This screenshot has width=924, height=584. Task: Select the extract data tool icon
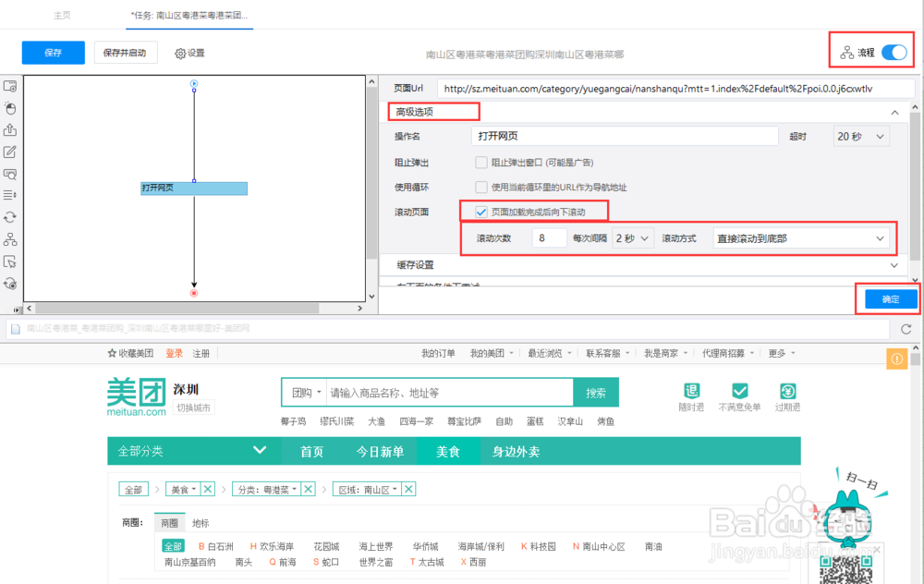click(x=10, y=130)
